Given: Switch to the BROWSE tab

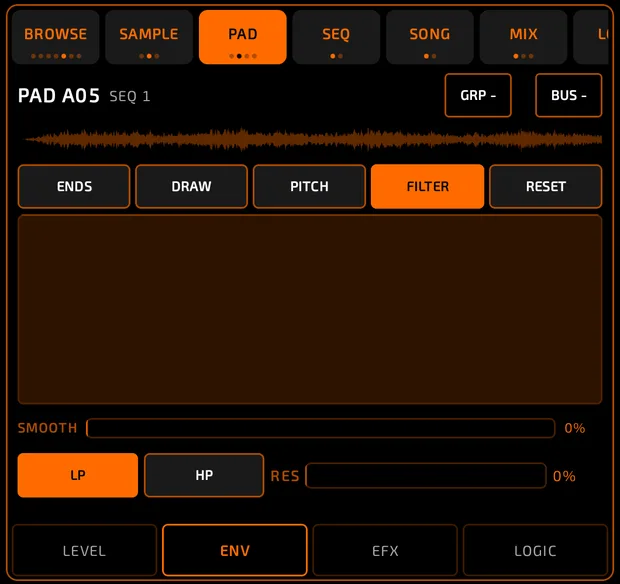Looking at the screenshot, I should (x=55, y=37).
